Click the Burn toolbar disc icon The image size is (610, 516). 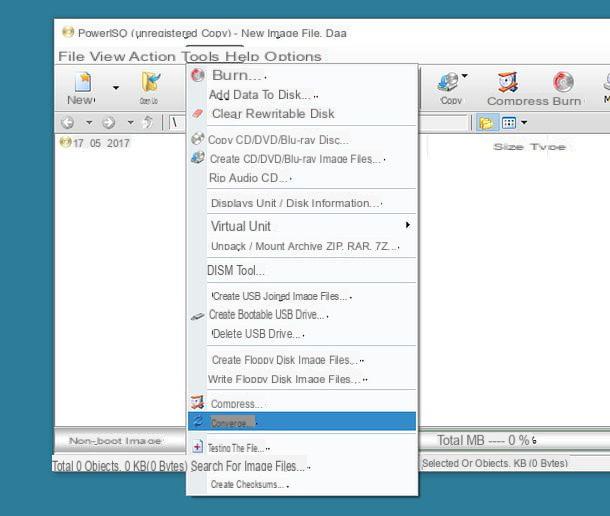(563, 82)
